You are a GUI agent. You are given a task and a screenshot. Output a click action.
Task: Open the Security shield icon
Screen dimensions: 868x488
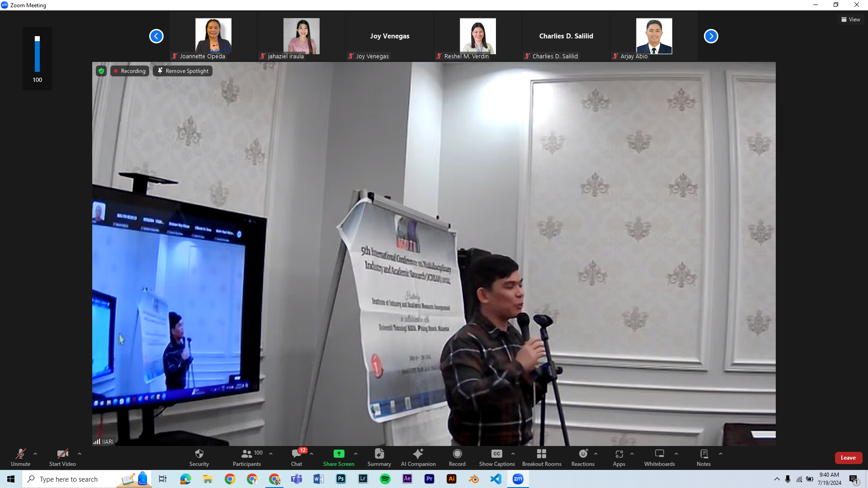pos(199,454)
